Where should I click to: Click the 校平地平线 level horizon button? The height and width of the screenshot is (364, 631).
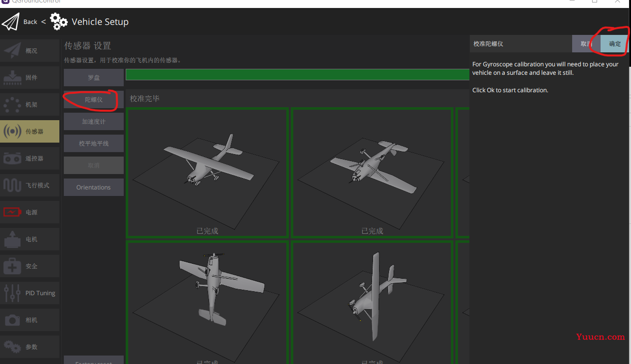coord(94,144)
